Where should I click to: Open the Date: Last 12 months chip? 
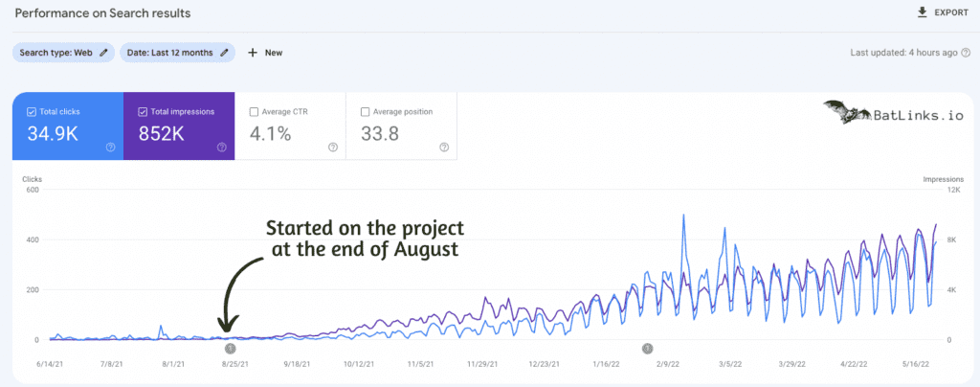(177, 53)
